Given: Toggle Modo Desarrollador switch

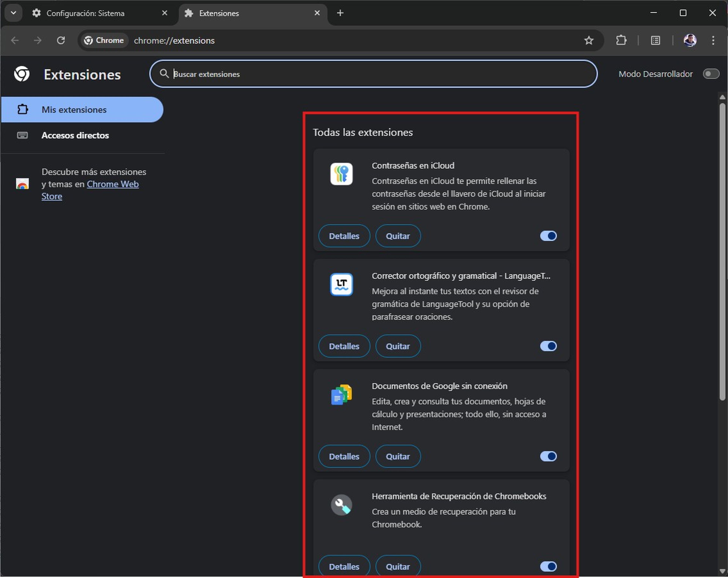Looking at the screenshot, I should (711, 74).
